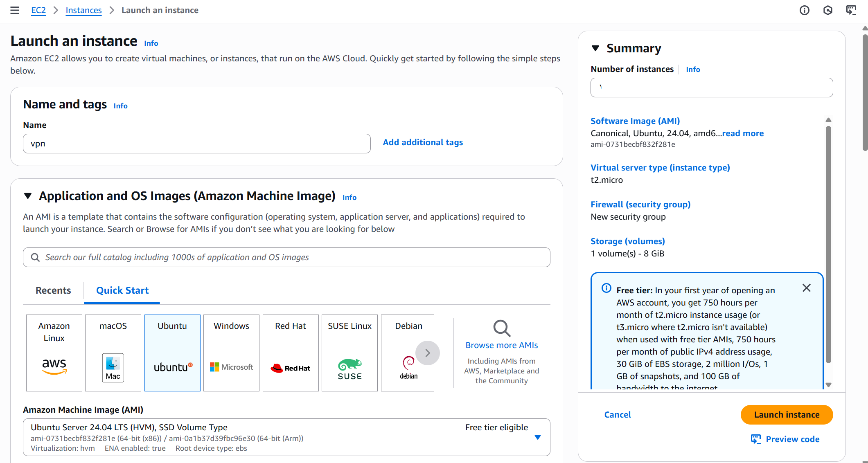
Task: Open the Ubuntu Server AMI dropdown
Action: pyautogui.click(x=538, y=437)
